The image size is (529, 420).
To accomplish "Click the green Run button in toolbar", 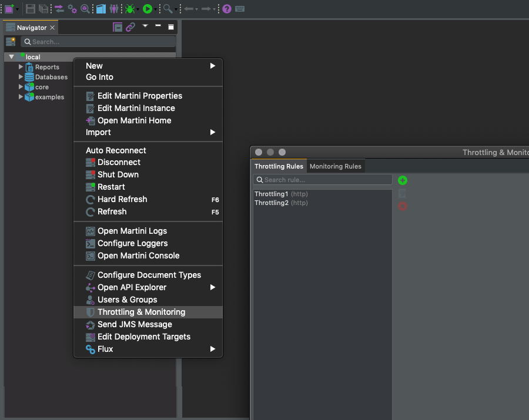I will tap(148, 9).
